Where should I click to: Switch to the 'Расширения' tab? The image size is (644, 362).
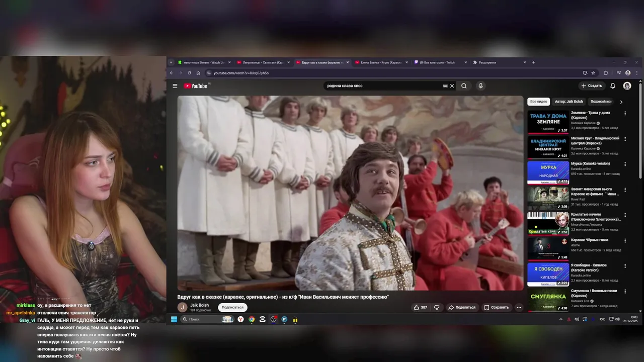(498, 62)
